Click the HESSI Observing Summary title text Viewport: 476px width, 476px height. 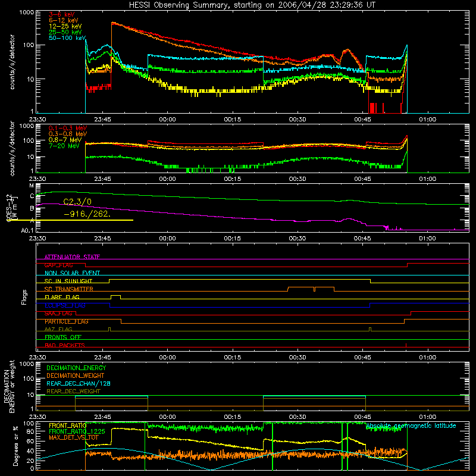pos(252,5)
